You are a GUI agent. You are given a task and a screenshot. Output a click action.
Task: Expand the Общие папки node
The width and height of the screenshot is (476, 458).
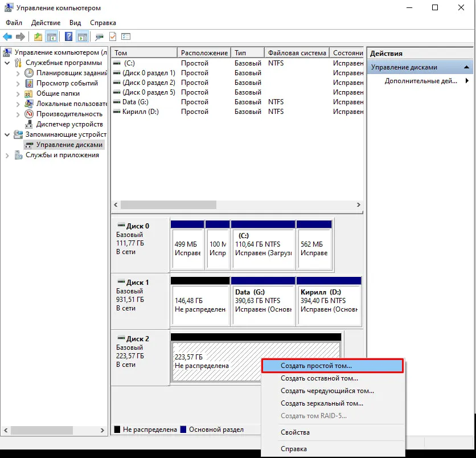18,94
